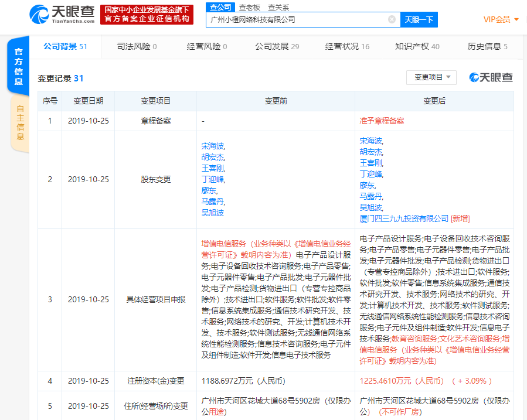The image size is (527, 420).
Task: Switch to the 历史信息 tab
Action: (487, 46)
